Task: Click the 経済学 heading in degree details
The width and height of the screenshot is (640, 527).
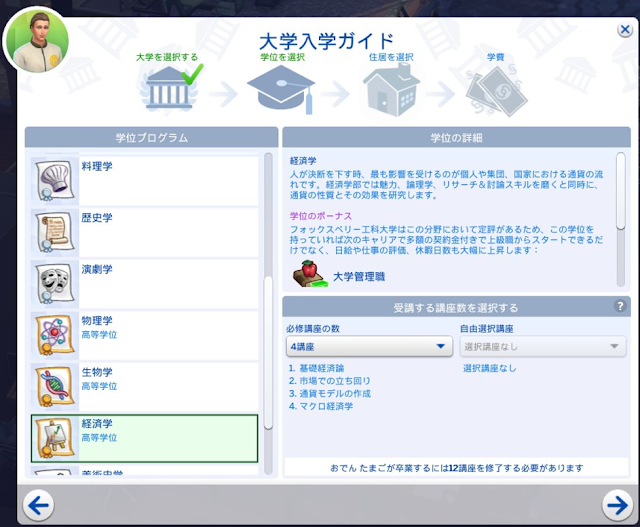Action: [303, 161]
